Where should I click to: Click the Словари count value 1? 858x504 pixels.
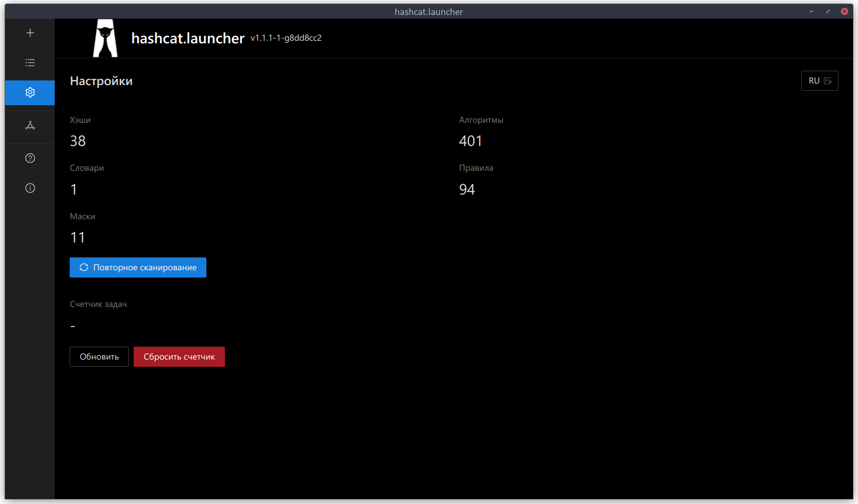click(74, 189)
